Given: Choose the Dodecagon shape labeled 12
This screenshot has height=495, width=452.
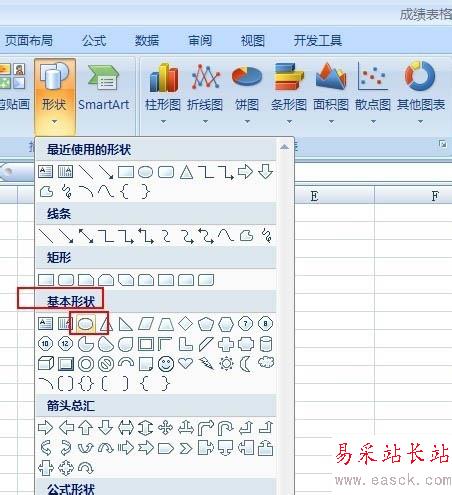Looking at the screenshot, I should [x=65, y=344].
